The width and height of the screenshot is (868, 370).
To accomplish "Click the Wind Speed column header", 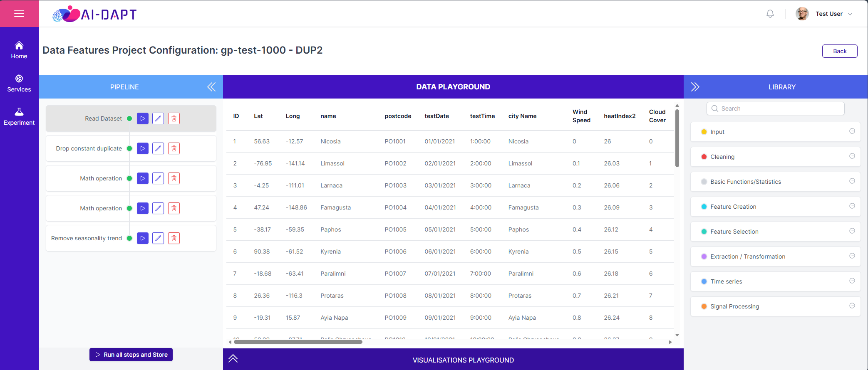I will (581, 116).
